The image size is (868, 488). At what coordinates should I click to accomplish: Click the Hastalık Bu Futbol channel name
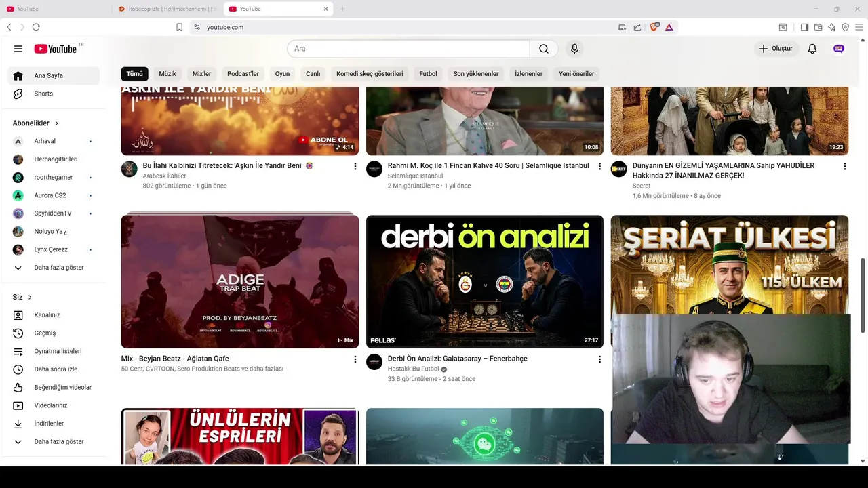(413, 369)
